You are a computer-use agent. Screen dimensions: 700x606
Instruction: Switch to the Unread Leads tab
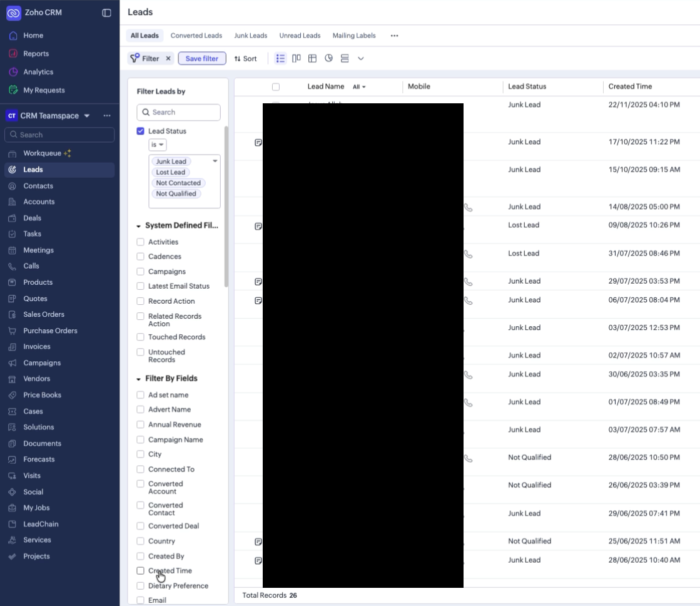300,36
